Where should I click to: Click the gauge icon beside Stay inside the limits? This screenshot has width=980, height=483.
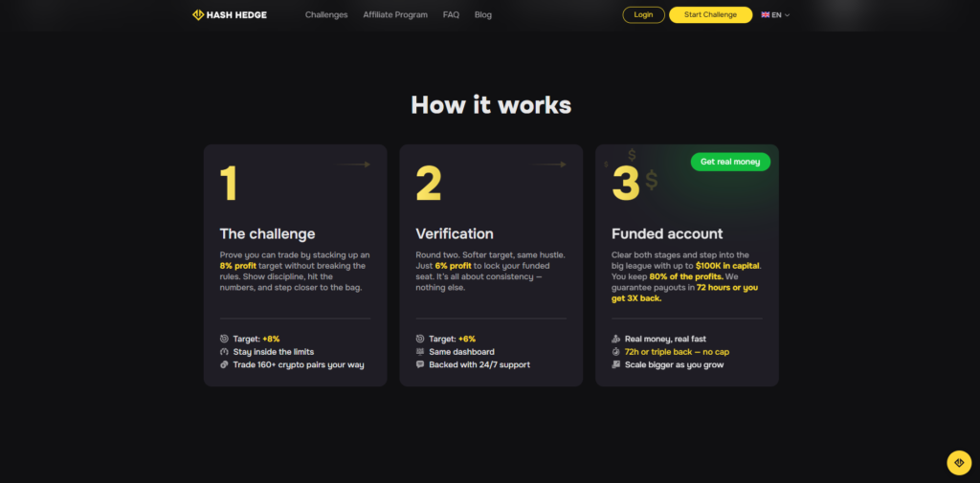(x=224, y=352)
